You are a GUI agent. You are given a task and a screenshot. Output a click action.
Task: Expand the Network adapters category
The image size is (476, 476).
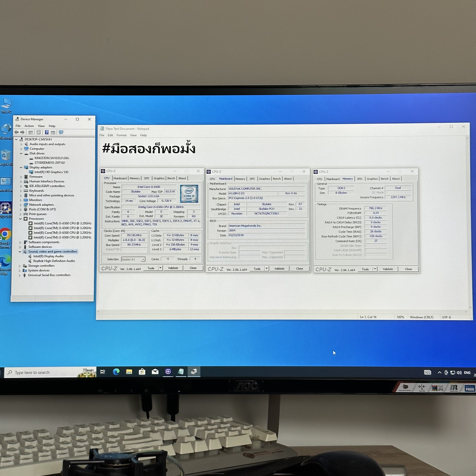(x=21, y=205)
